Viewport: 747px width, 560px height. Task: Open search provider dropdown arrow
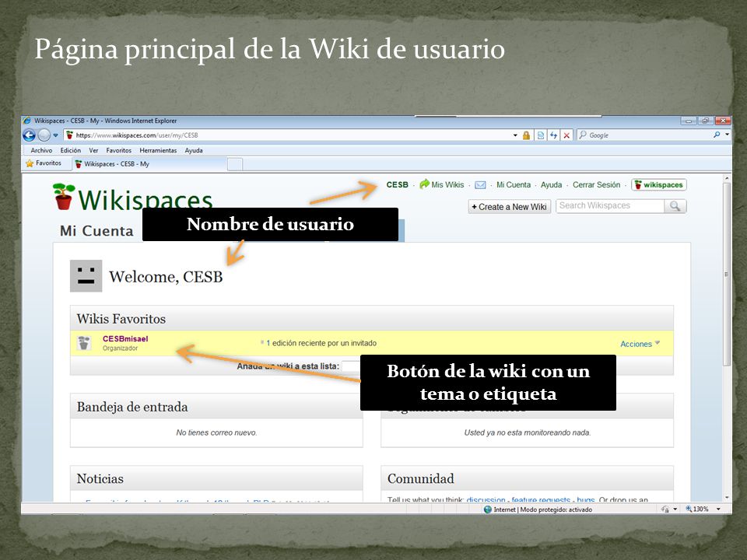[x=727, y=135]
